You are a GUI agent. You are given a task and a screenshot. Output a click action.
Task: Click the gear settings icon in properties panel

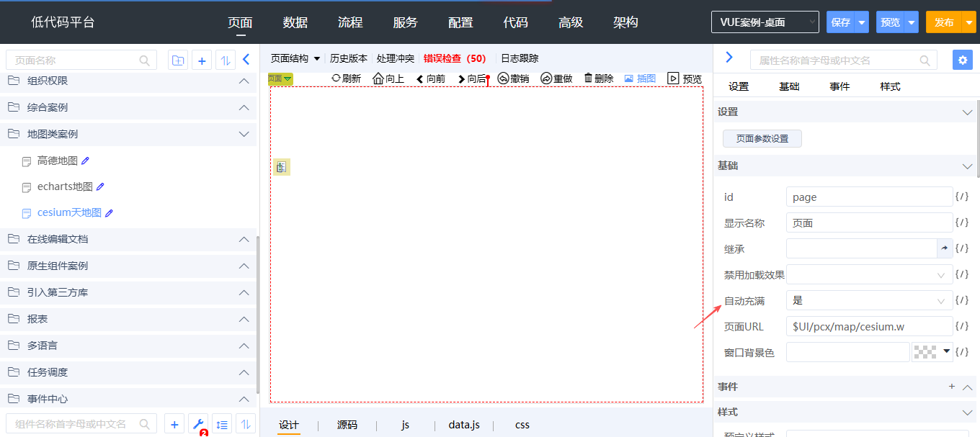coord(962,60)
